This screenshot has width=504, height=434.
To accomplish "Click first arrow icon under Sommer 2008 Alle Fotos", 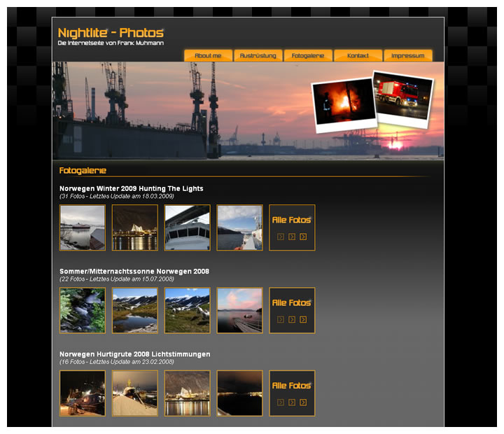I will click(x=281, y=320).
